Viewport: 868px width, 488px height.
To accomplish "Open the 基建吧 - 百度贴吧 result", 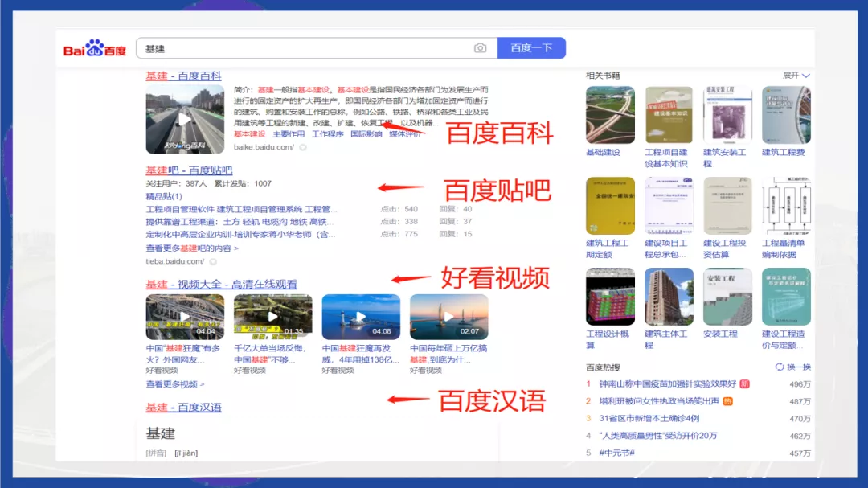I will [189, 170].
